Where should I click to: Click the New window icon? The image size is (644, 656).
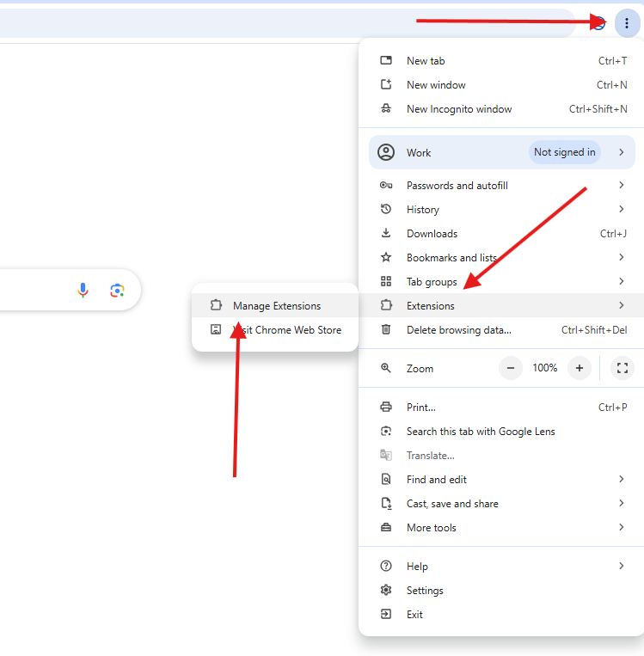pyautogui.click(x=386, y=84)
